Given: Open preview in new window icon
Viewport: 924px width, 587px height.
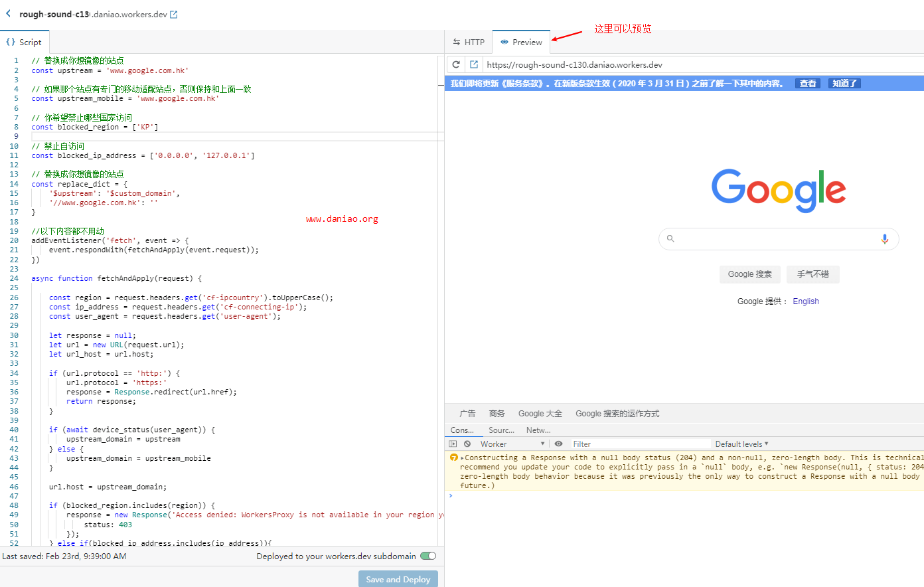Looking at the screenshot, I should click(x=474, y=64).
